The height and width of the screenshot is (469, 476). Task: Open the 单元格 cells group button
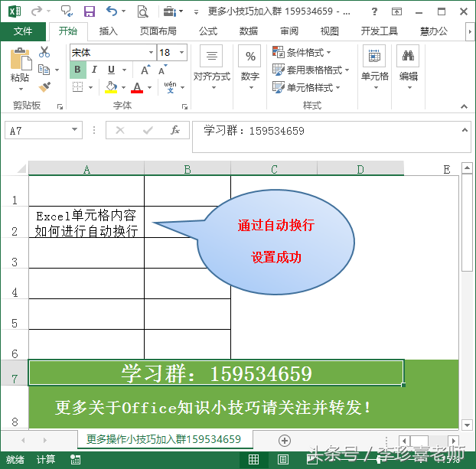click(x=375, y=68)
